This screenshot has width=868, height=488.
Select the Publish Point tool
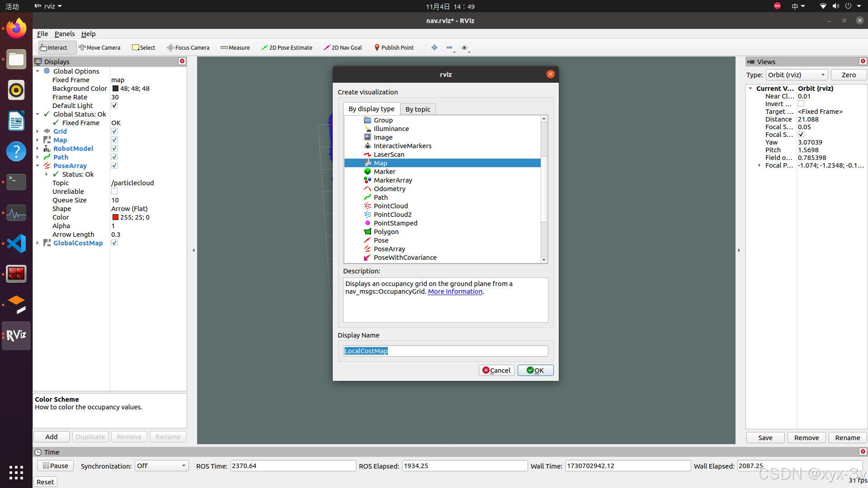point(394,47)
